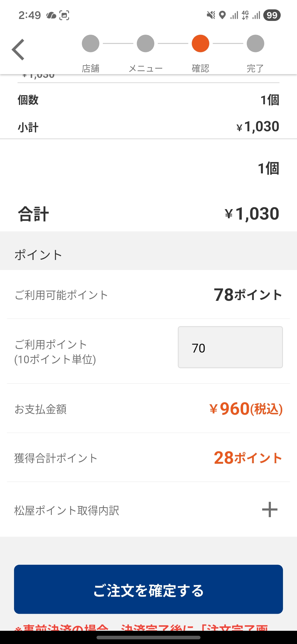The width and height of the screenshot is (297, 644).
Task: Tap the メニュー step circle
Action: (145, 43)
